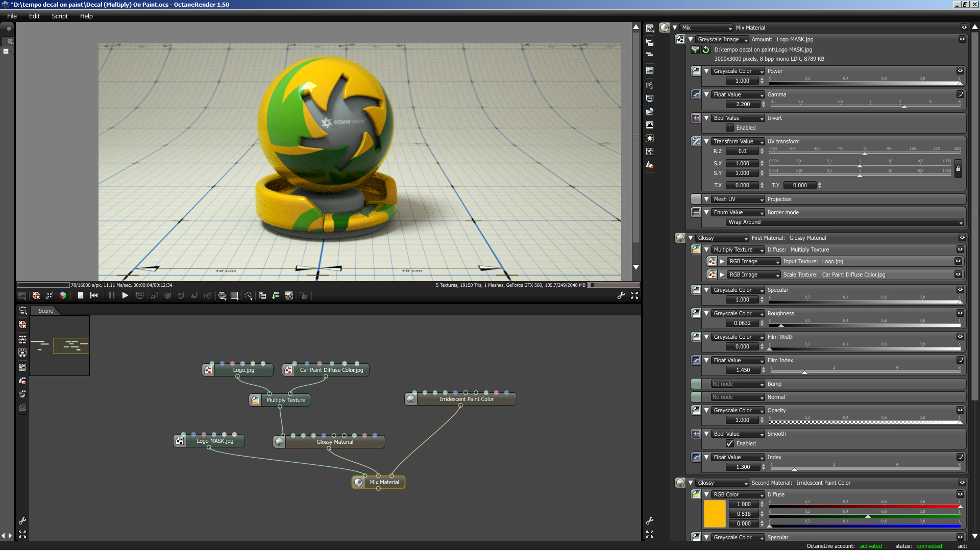Click the Glossy Material node
980x551 pixels.
point(334,442)
